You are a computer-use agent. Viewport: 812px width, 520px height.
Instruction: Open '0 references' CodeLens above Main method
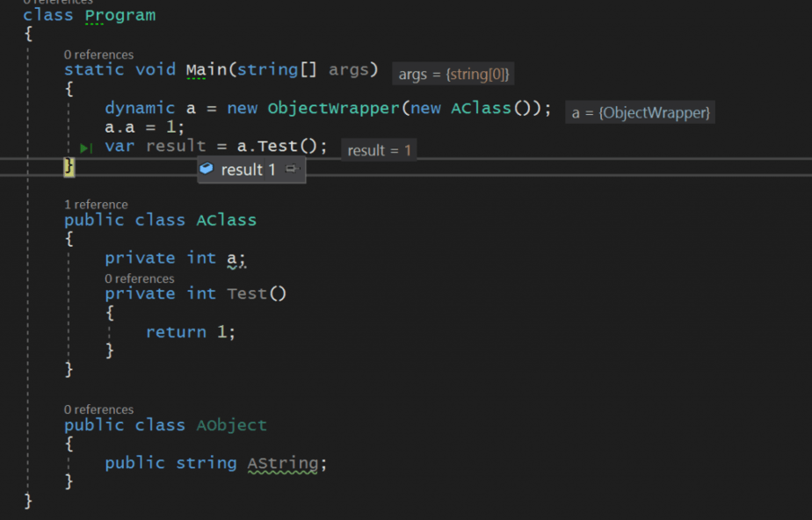(98, 54)
